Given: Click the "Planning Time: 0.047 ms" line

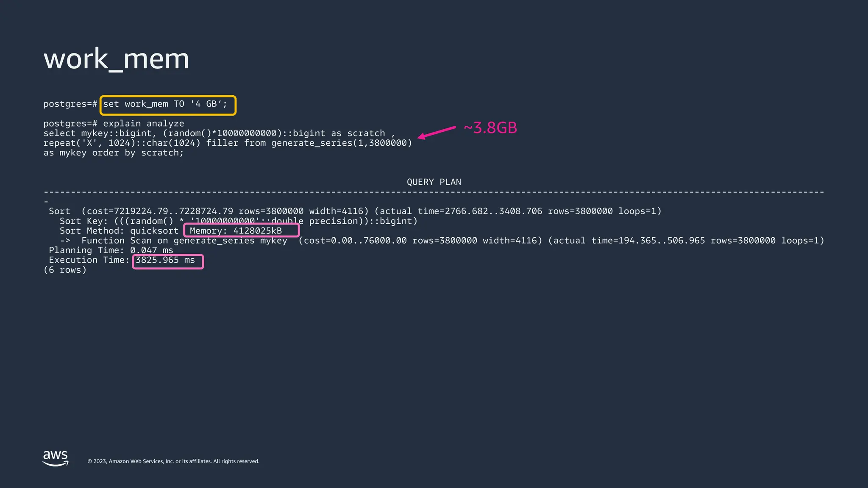Looking at the screenshot, I should [x=111, y=250].
